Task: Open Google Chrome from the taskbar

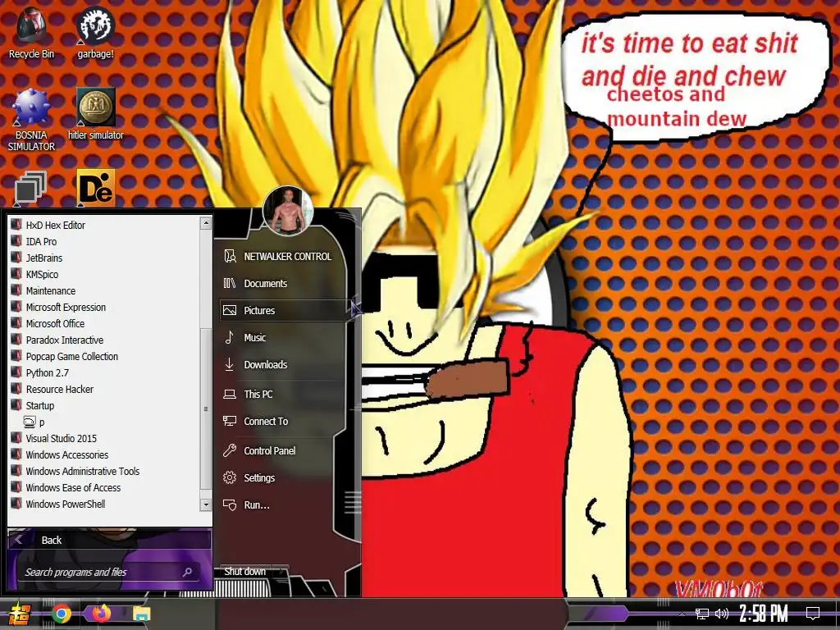Action: pos(62,614)
